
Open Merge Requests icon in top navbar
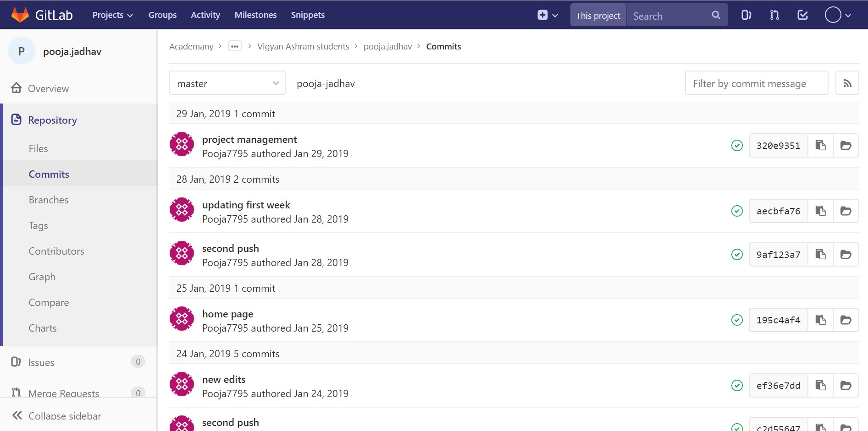pos(774,15)
